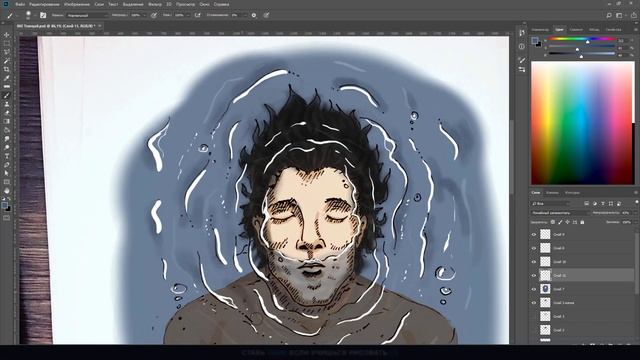Click the share icon at top right
This screenshot has width=640, height=360.
point(633,15)
